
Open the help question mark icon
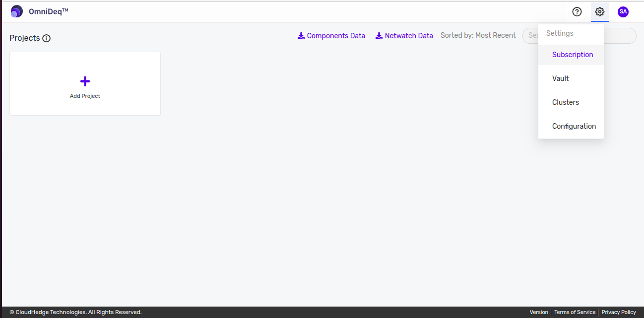(577, 11)
